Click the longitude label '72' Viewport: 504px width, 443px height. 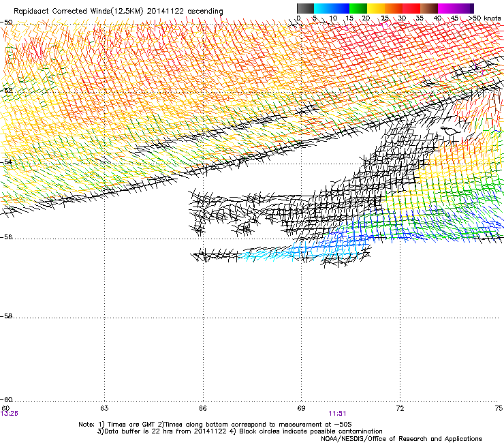pyautogui.click(x=400, y=408)
